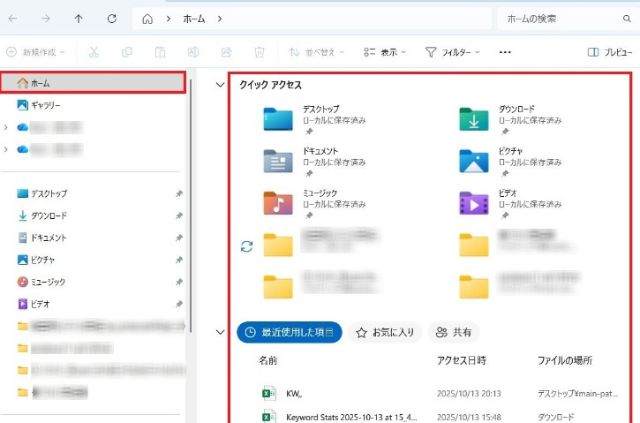
Task: Open the Filter dropdown
Action: (x=452, y=52)
